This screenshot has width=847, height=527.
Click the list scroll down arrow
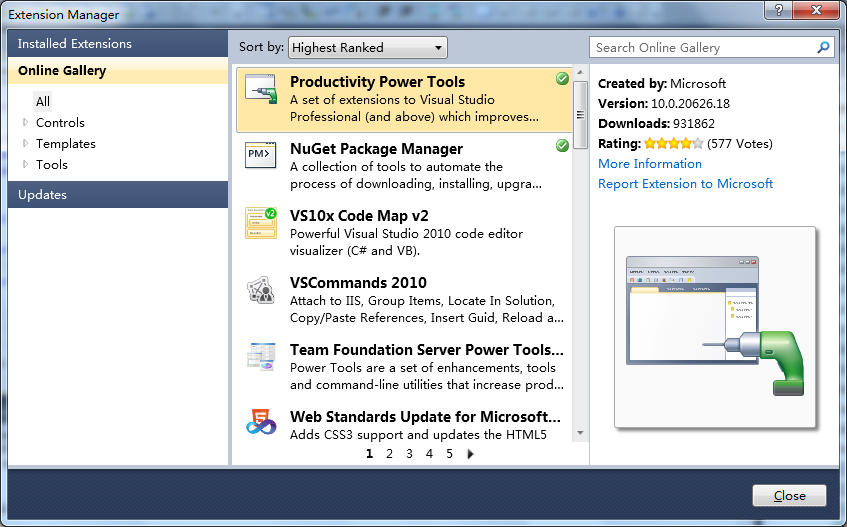[580, 433]
